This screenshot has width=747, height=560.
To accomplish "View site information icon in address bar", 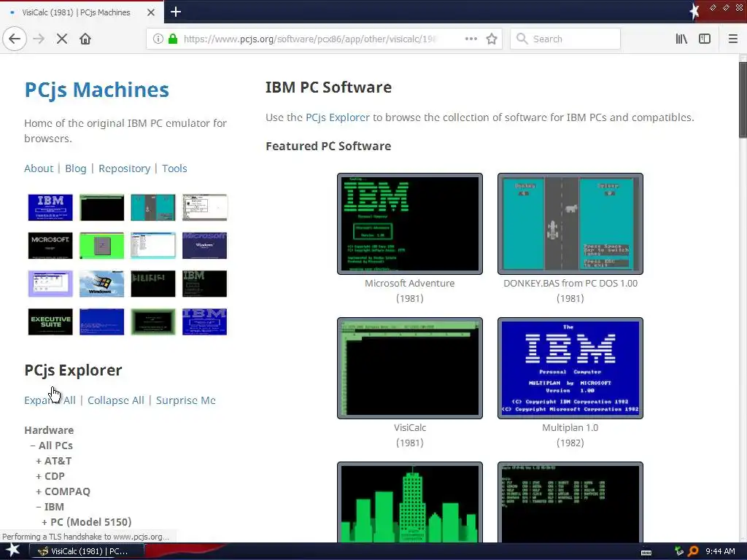I will (x=158, y=39).
